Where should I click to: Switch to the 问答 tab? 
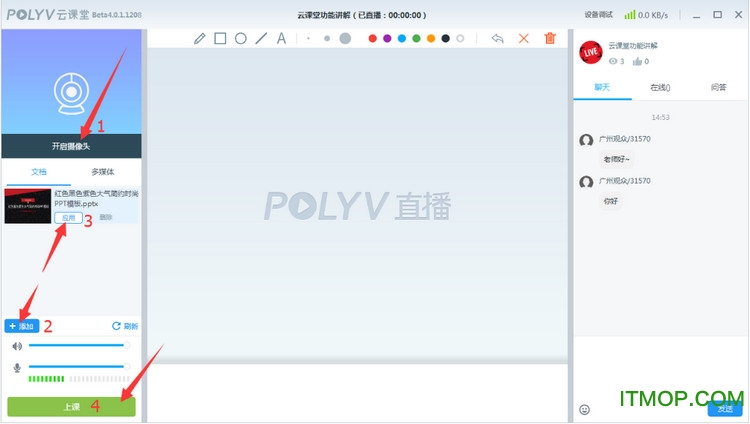[718, 87]
